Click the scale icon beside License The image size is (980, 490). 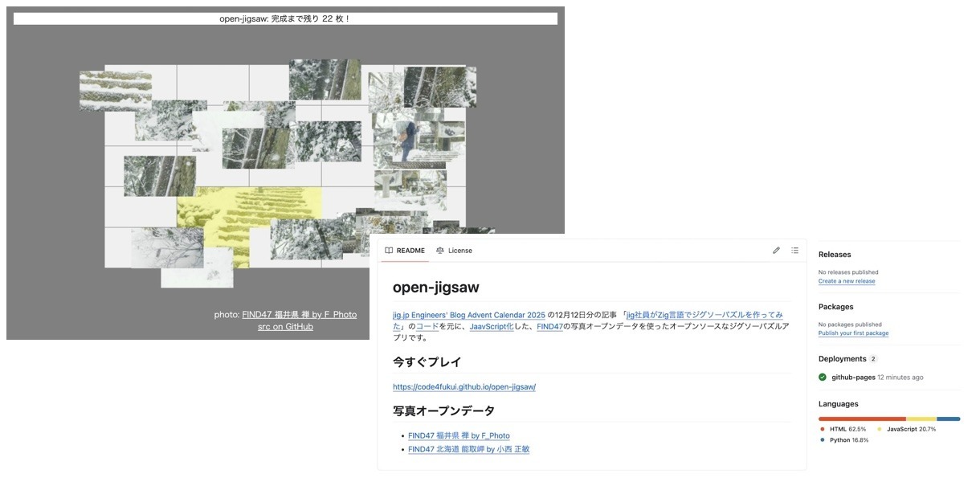tap(440, 251)
